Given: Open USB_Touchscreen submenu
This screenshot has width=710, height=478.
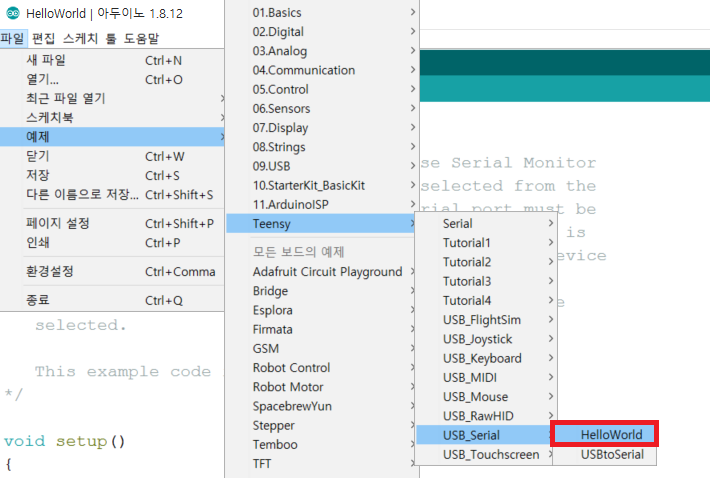Looking at the screenshot, I should tap(486, 454).
